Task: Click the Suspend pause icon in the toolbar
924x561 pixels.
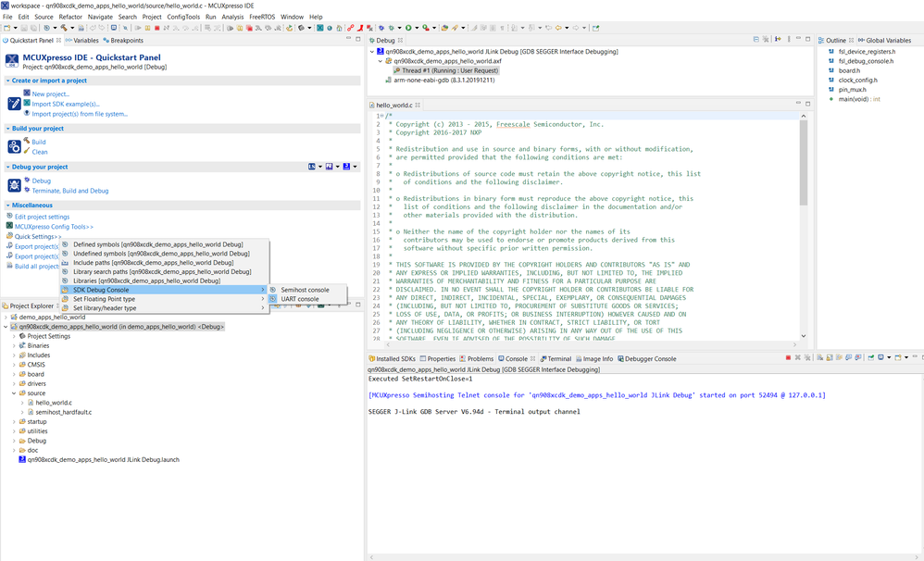Action: [x=147, y=28]
